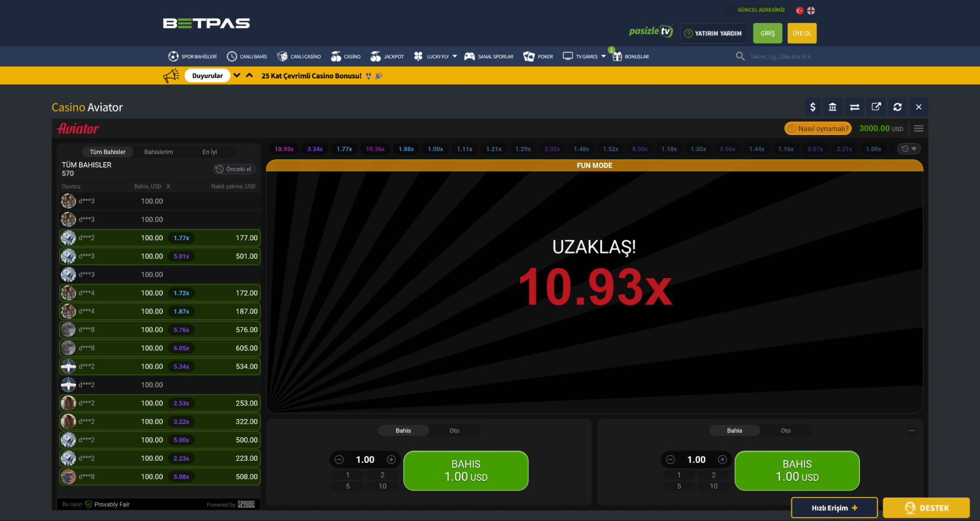Click Provably Fair shield icon
The image size is (980, 521).
click(89, 504)
